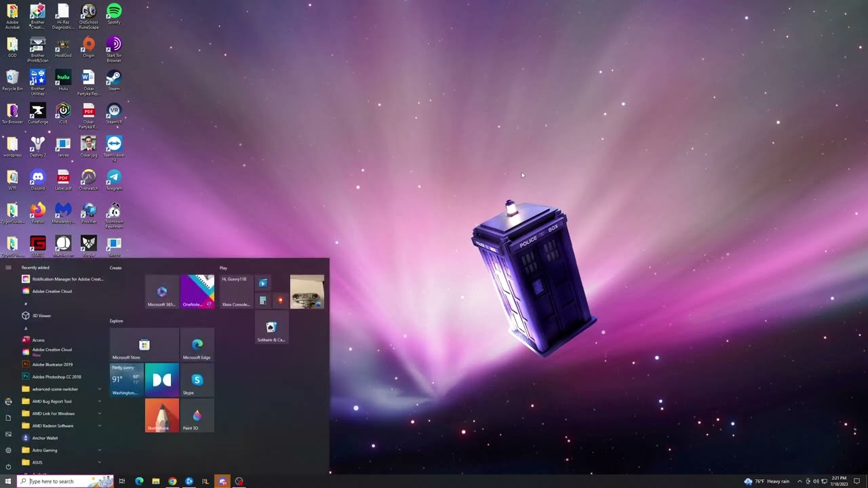Click the Start menu Power button
The width and height of the screenshot is (868, 488).
(x=8, y=466)
